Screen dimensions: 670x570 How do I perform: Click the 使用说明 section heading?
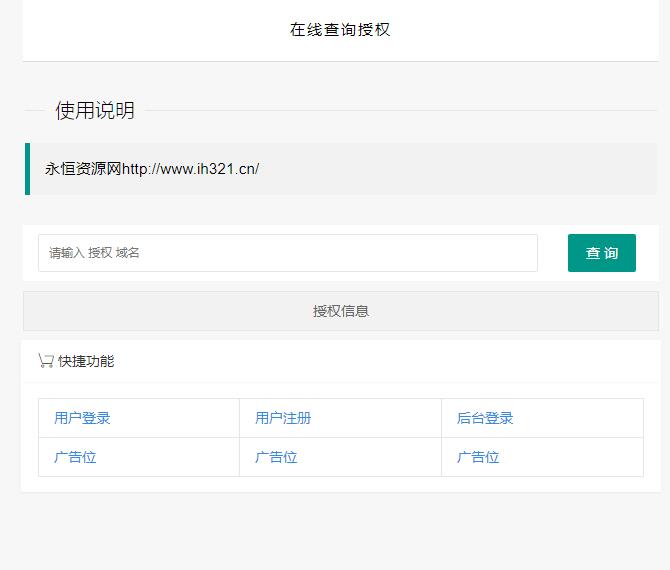(95, 111)
